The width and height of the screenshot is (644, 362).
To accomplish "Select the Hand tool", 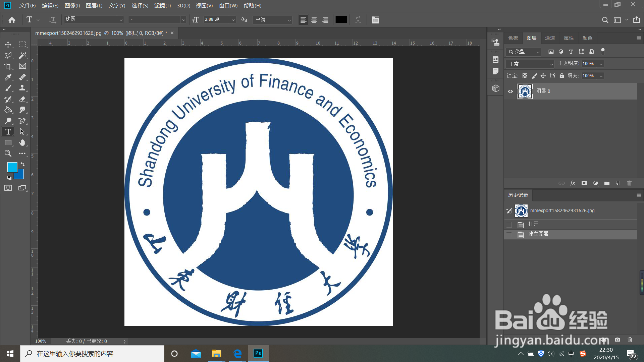I will pos(22,143).
